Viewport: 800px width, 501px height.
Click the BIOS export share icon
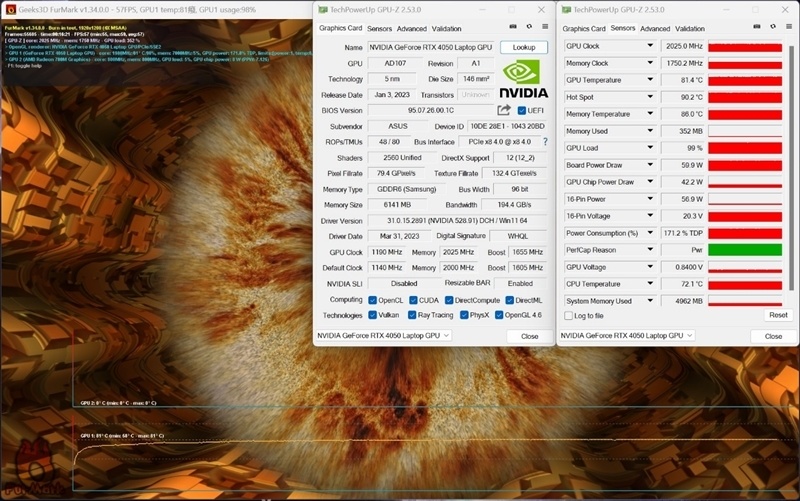[504, 110]
